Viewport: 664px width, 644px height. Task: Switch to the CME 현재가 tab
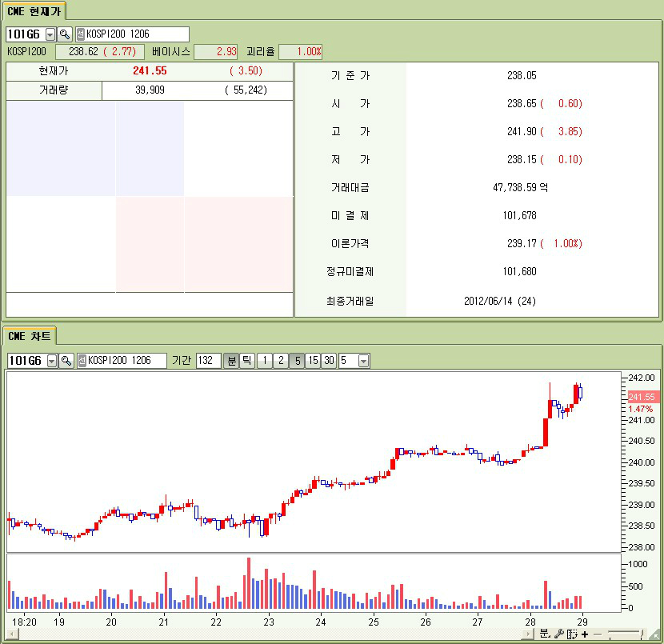point(34,10)
